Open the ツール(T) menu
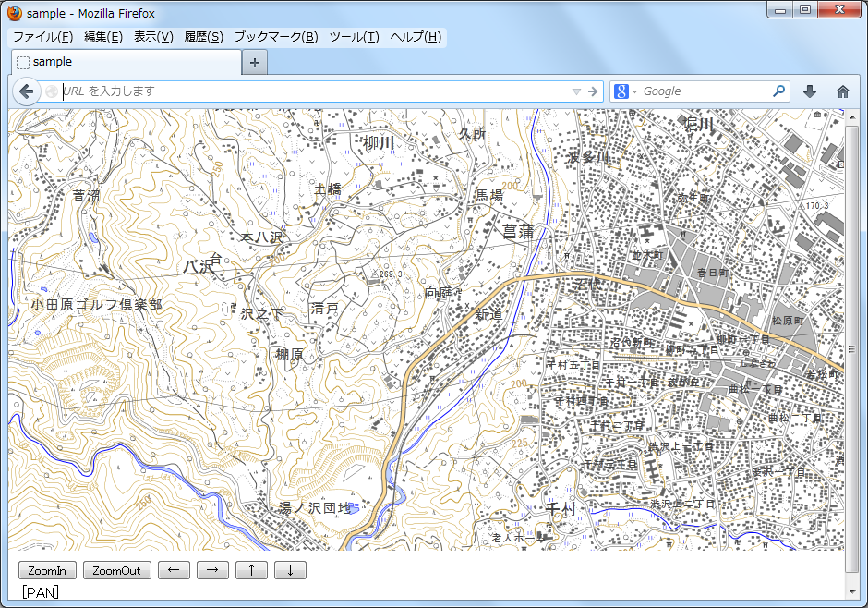The image size is (868, 608). tap(354, 37)
